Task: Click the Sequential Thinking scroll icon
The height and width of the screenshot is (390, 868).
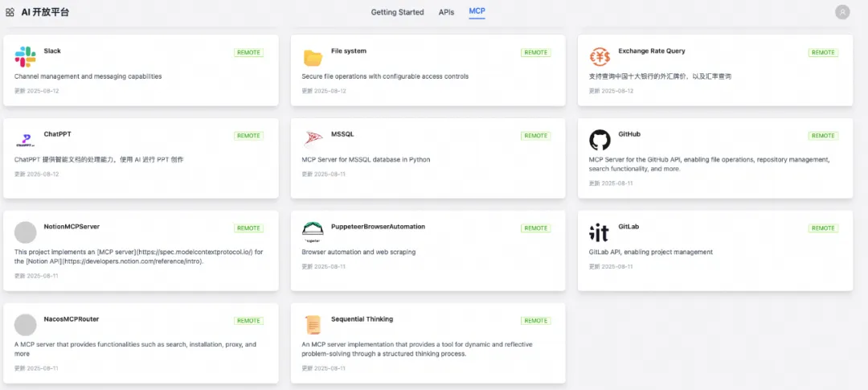Action: (313, 325)
